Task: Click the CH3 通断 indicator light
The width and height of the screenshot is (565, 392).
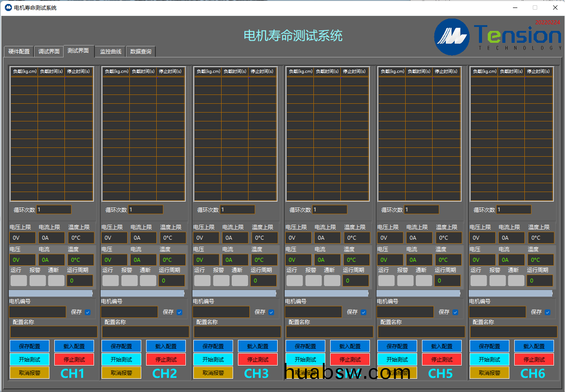Action: click(x=240, y=280)
